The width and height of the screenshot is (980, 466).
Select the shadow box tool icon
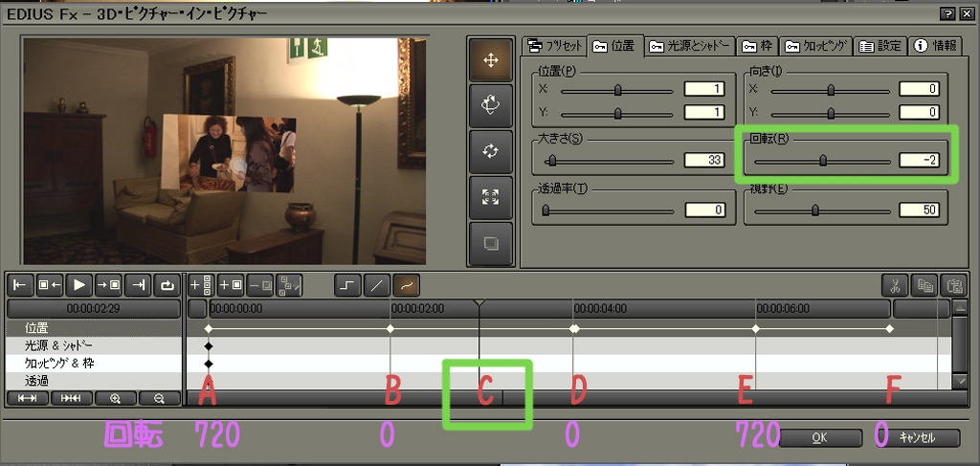(x=491, y=243)
